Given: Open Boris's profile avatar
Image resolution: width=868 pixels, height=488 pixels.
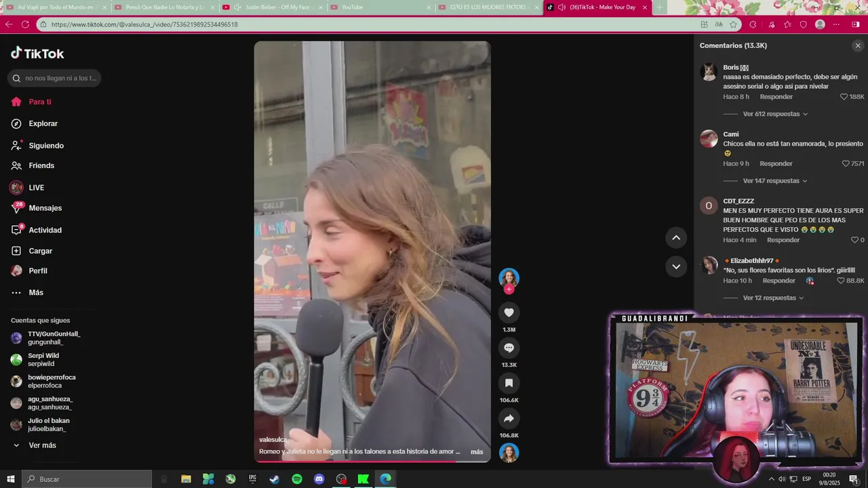Looking at the screenshot, I should (x=709, y=72).
